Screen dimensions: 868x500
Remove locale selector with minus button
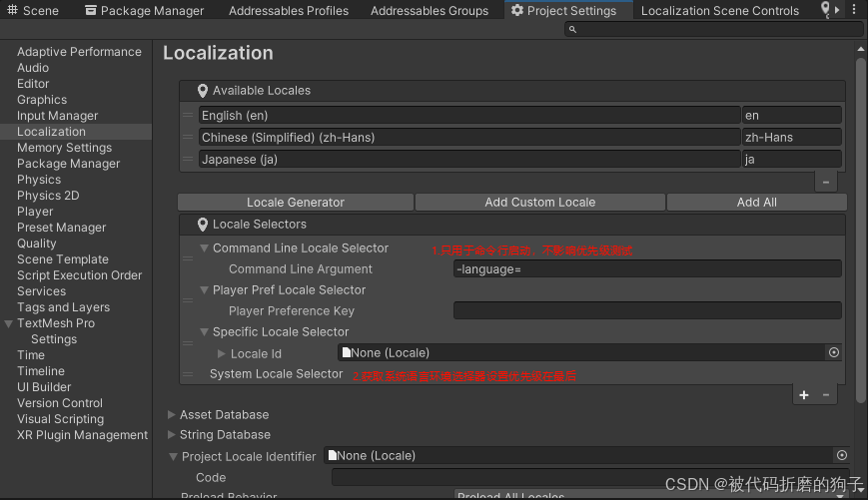tap(826, 395)
